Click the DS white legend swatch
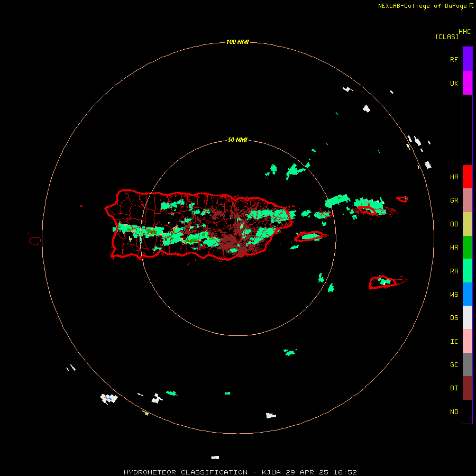Viewport: 476px width, 476px height. pyautogui.click(x=467, y=317)
